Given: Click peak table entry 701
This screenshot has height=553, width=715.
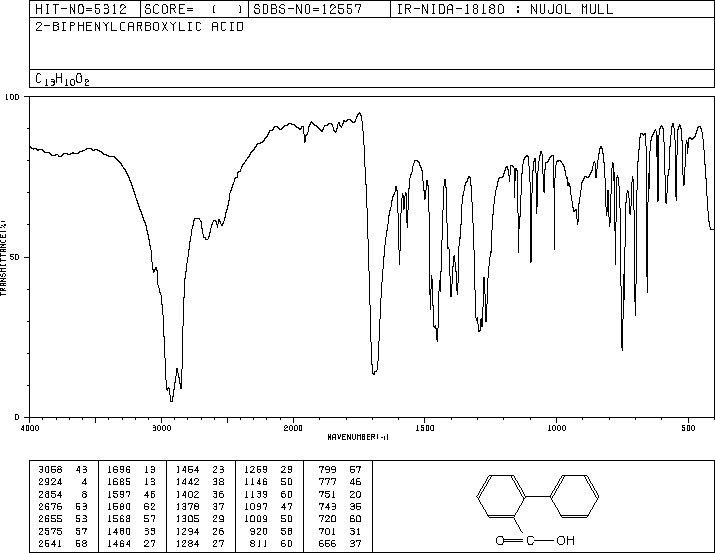Looking at the screenshot, I should [327, 532].
